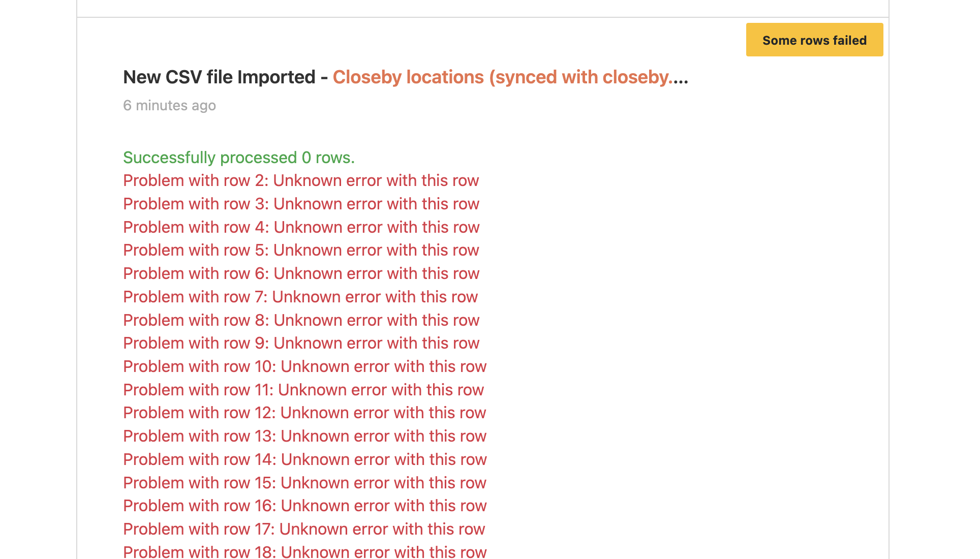Click the row 3 error message
This screenshot has width=980, height=559.
pyautogui.click(x=301, y=204)
